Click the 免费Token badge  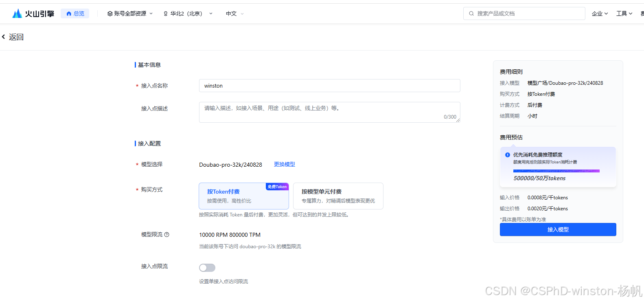pyautogui.click(x=277, y=187)
